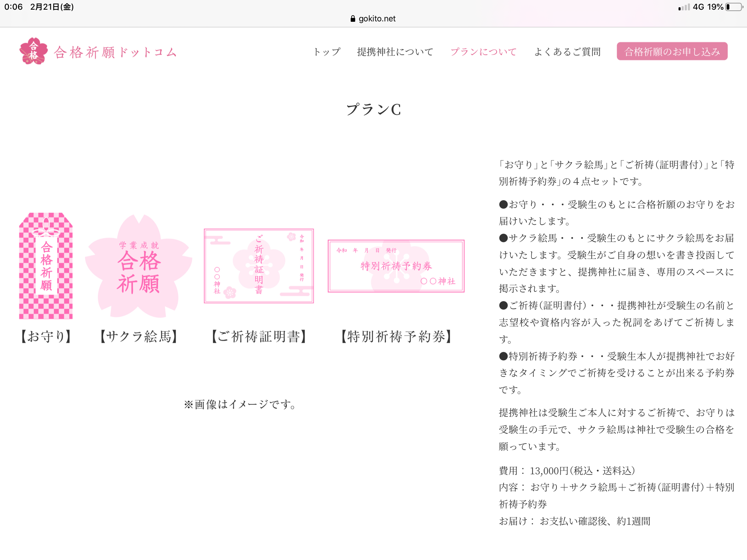Click the special prayer reservation ticket image

tap(396, 266)
